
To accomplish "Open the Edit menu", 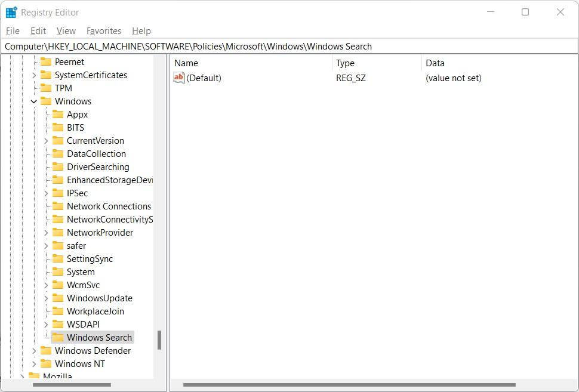I will click(x=38, y=31).
